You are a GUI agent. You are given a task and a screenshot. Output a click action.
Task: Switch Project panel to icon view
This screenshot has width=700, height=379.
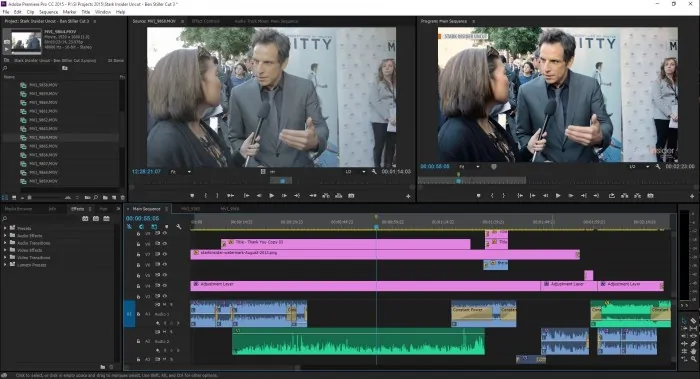[14, 197]
